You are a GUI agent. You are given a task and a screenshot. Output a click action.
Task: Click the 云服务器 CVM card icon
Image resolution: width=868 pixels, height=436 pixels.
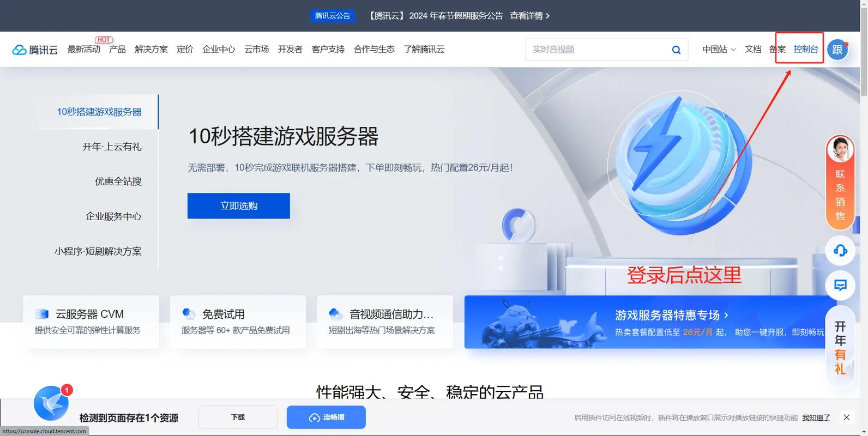[x=42, y=314]
